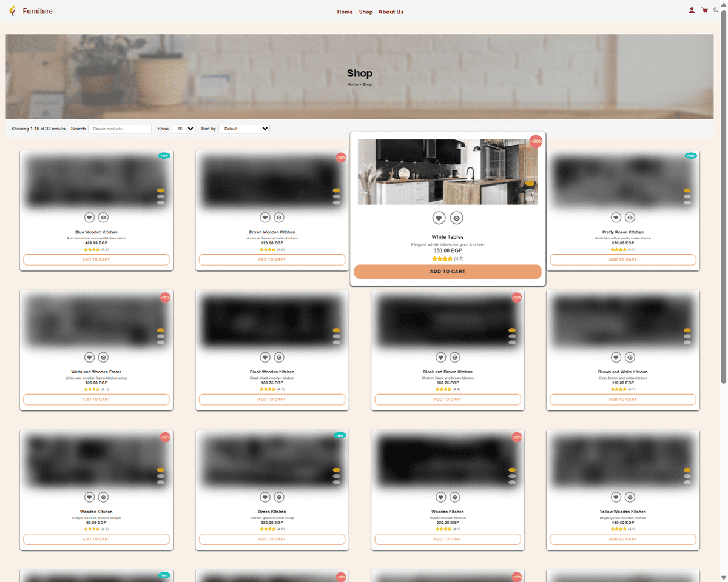
Task: Click the Furniture flame logo icon
Action: 12,10
